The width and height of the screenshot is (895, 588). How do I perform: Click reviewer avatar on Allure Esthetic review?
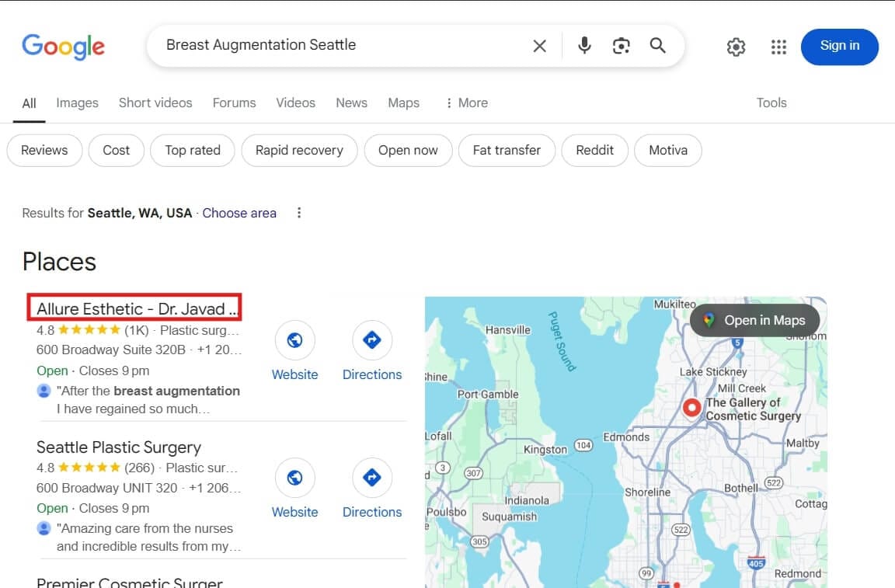point(44,391)
